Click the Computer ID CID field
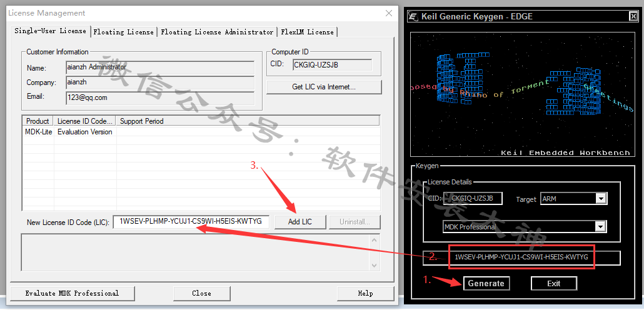Viewport: 644px width, 310px height. click(x=332, y=65)
